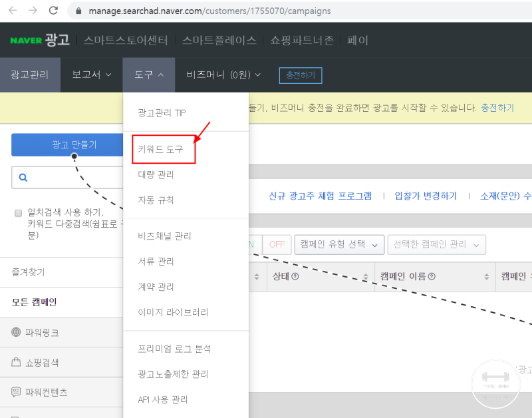Click the 충전하기 link in yellow banner
This screenshot has width=532, height=418.
coord(497,108)
